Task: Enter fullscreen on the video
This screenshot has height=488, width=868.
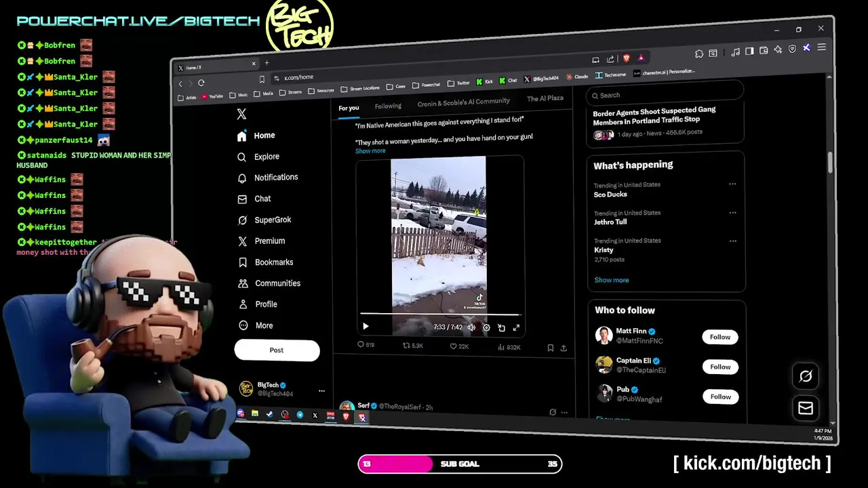Action: pyautogui.click(x=516, y=328)
